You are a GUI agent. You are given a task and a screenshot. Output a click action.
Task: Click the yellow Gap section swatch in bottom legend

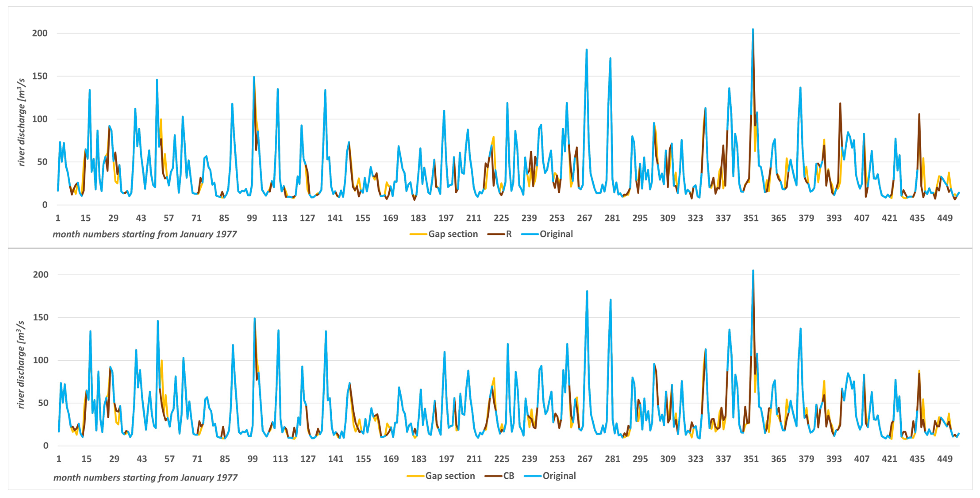pyautogui.click(x=415, y=476)
